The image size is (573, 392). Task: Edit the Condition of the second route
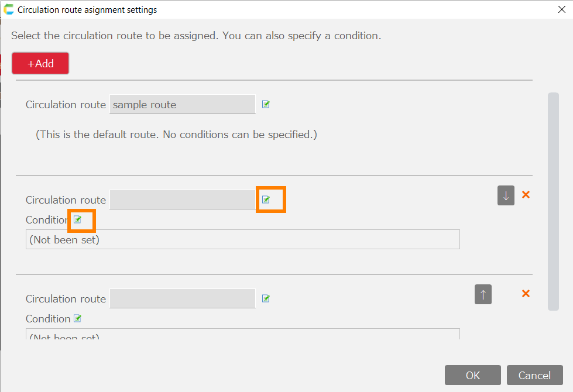77,219
